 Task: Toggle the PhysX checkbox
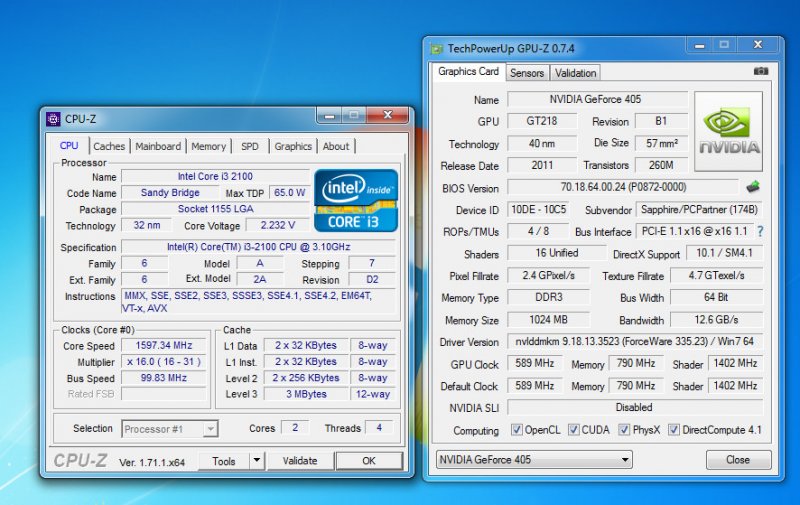click(x=623, y=430)
